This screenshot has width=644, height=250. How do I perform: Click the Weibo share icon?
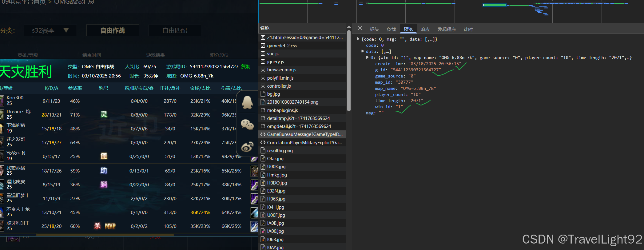[247, 147]
